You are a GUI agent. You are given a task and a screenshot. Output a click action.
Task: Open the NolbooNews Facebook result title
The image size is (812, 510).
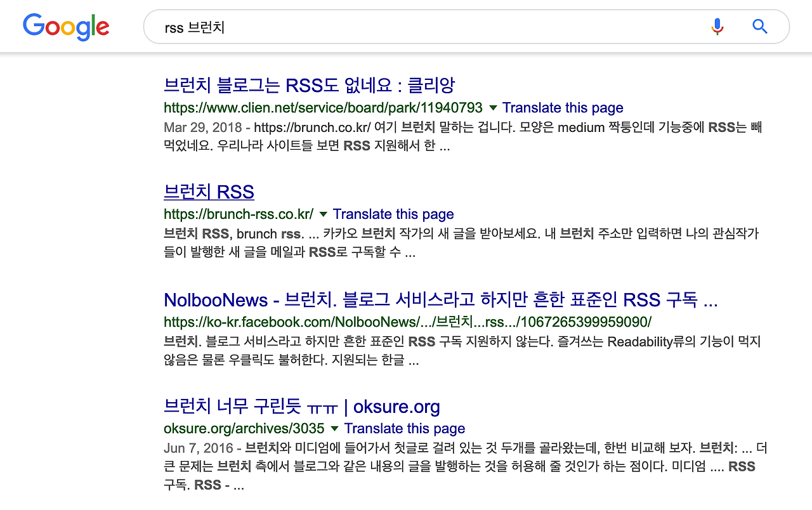pyautogui.click(x=441, y=299)
